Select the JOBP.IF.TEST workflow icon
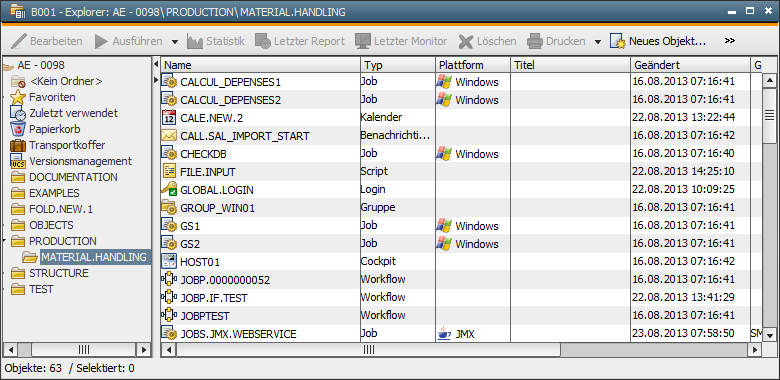The image size is (780, 380). tap(169, 297)
